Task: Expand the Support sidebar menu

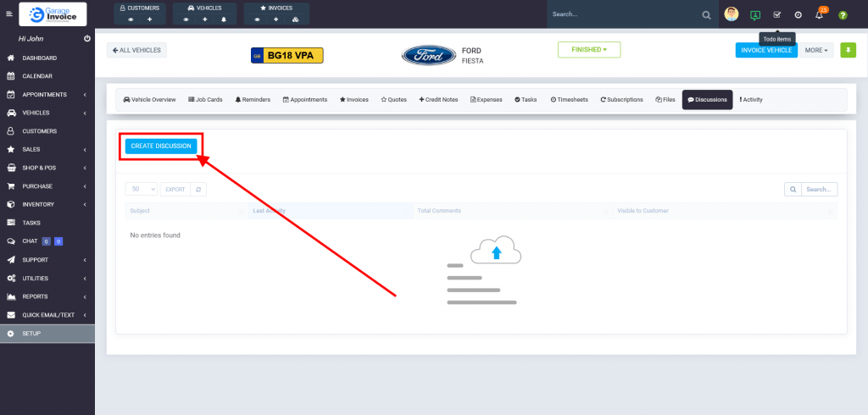Action: (x=47, y=259)
